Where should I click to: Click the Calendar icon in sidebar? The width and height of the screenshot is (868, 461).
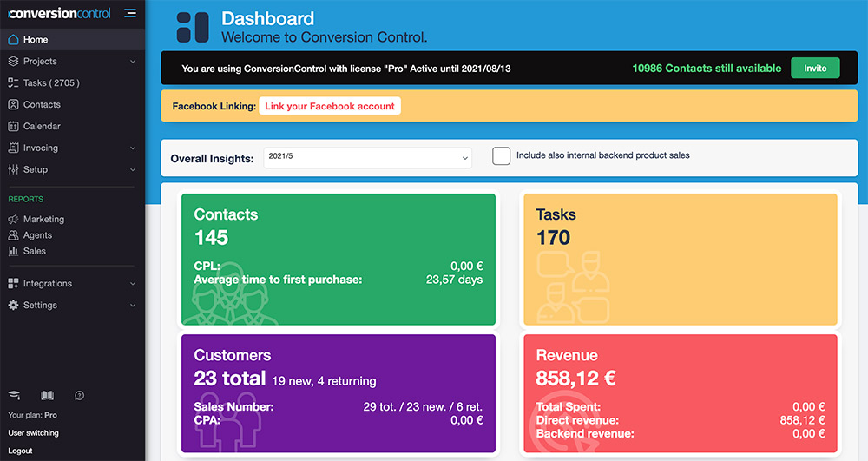pos(14,126)
